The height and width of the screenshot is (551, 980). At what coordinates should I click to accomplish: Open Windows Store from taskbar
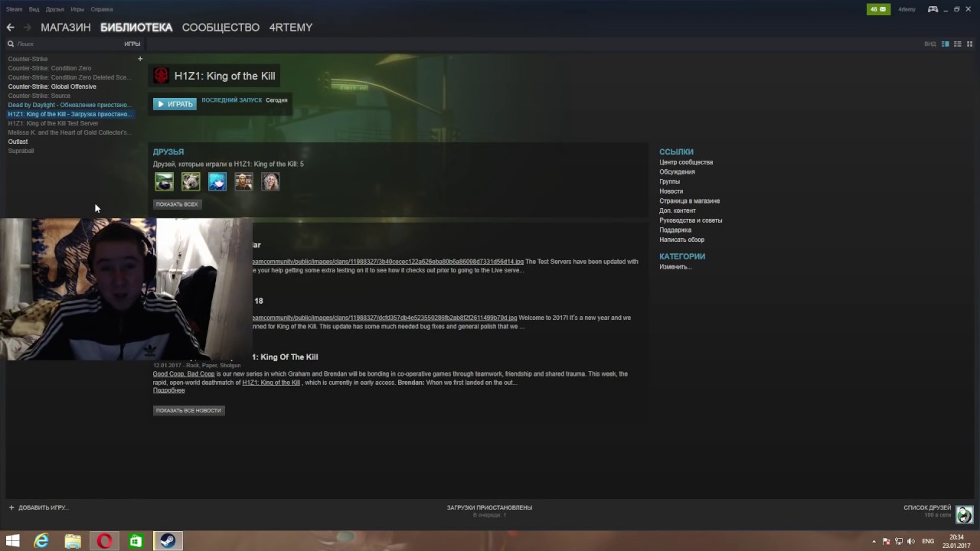point(136,541)
